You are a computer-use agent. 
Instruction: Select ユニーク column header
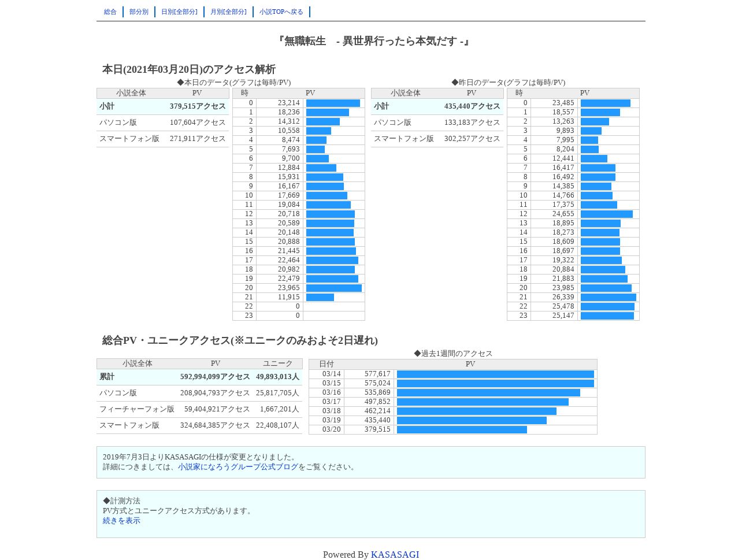(278, 364)
